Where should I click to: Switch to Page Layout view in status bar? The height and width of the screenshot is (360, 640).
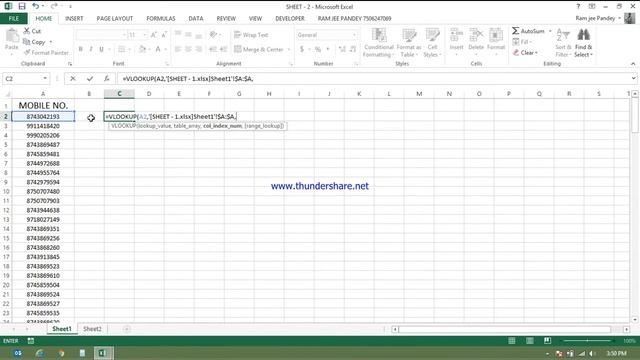pos(530,341)
